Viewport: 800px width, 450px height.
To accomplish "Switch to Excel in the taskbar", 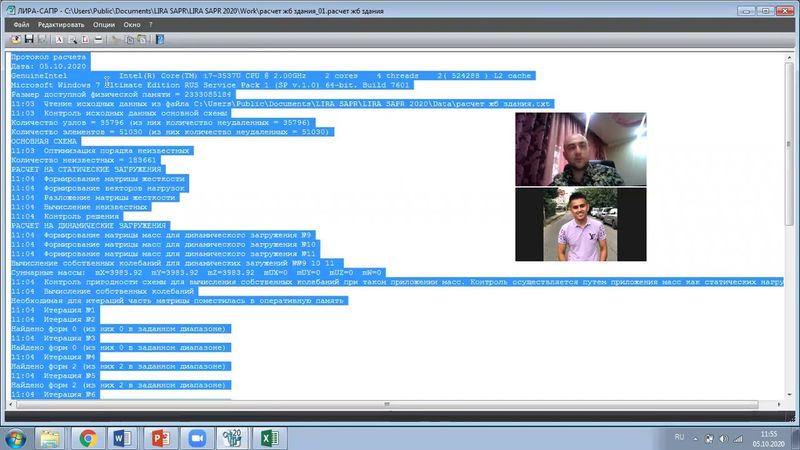I will point(268,437).
